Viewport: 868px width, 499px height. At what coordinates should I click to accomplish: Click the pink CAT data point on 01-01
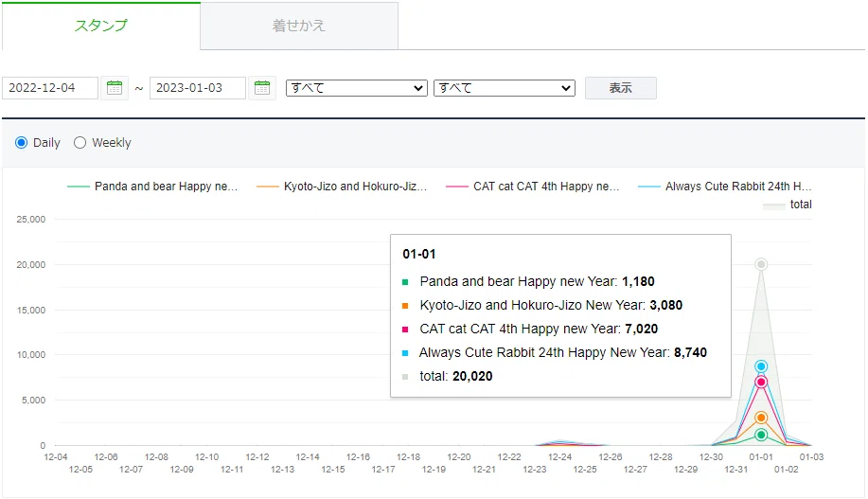[x=761, y=382]
